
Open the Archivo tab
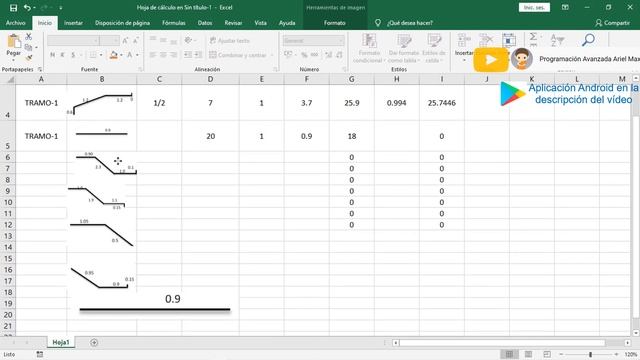pos(16,23)
